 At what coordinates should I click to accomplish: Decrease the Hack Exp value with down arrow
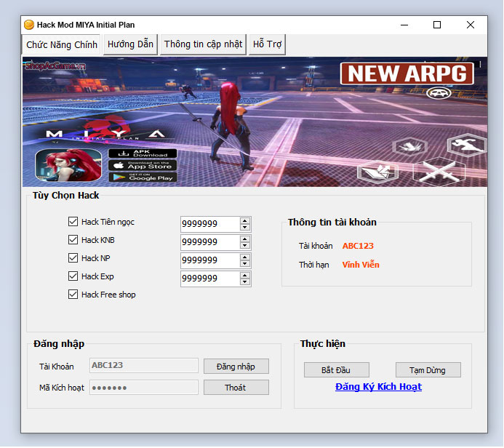tap(244, 282)
